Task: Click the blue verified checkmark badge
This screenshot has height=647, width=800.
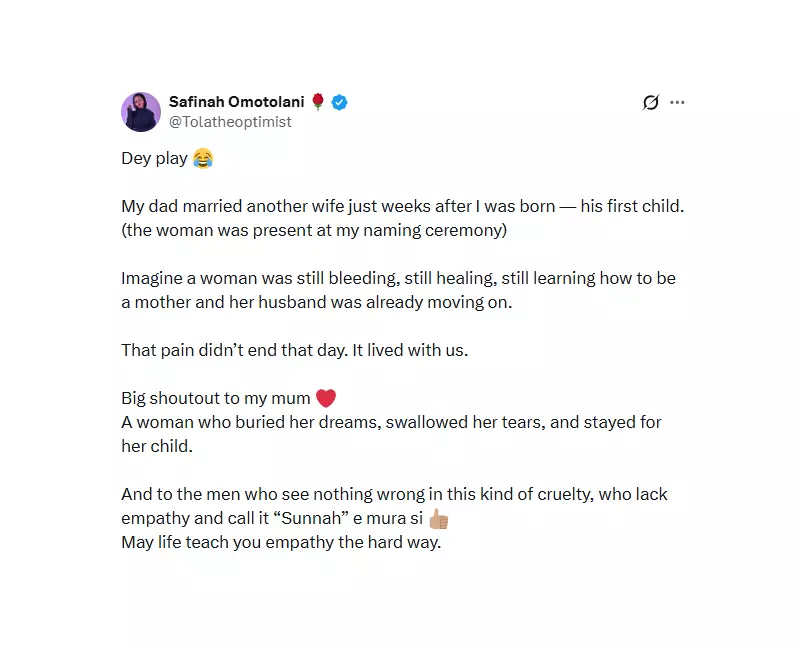Action: click(x=338, y=101)
